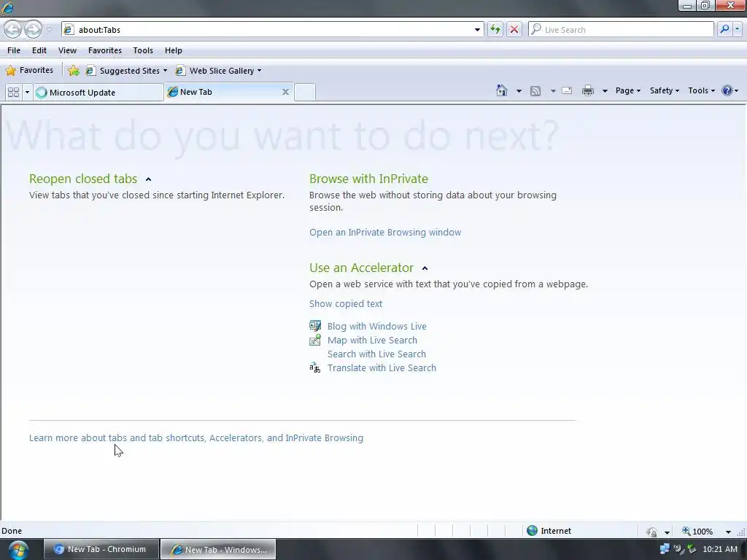The image size is (747, 560).
Task: Switch to New Tab - Chromium taskbar button
Action: coord(101,549)
